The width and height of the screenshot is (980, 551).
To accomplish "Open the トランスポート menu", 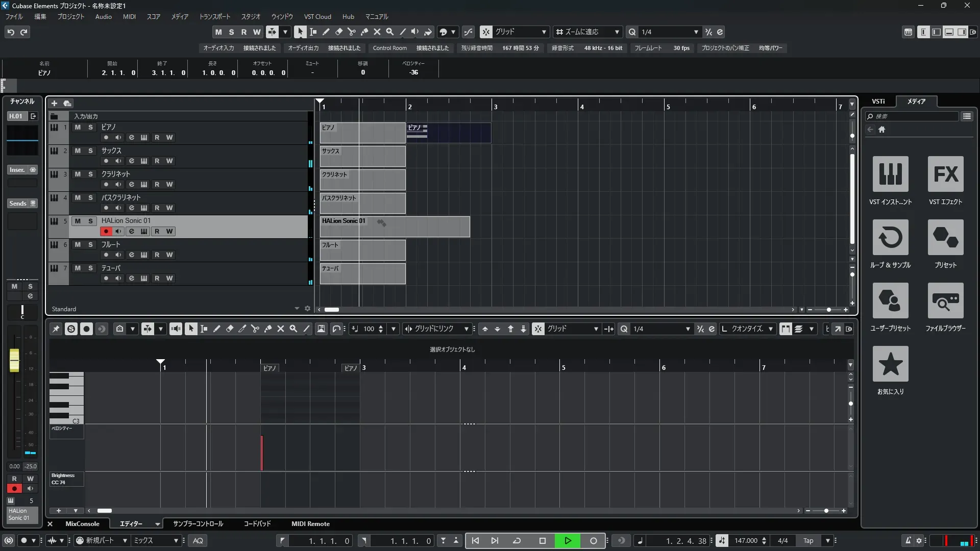I will point(214,17).
